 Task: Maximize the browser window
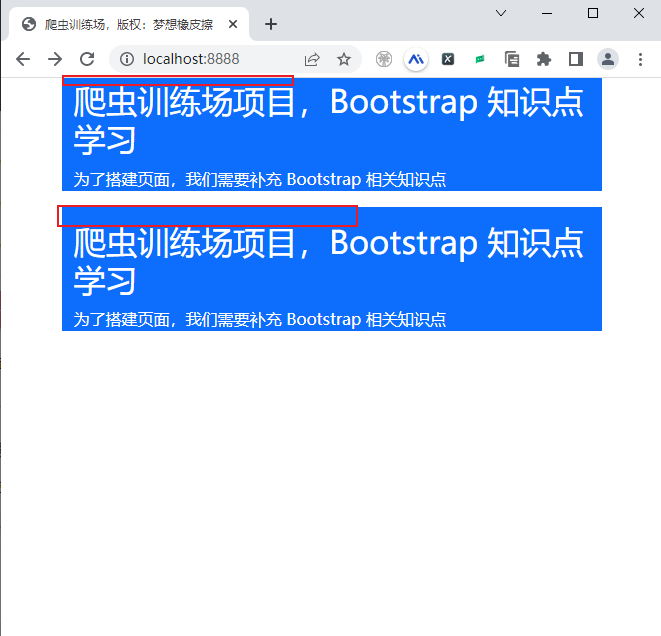pos(593,13)
